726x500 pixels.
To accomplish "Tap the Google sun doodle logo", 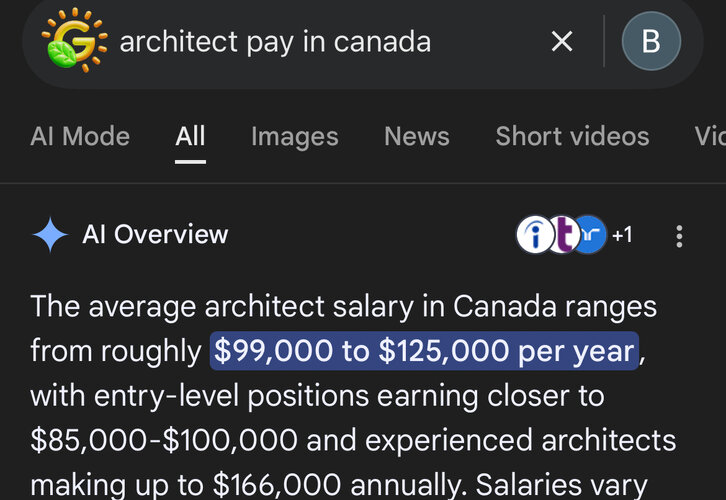I will (x=74, y=41).
